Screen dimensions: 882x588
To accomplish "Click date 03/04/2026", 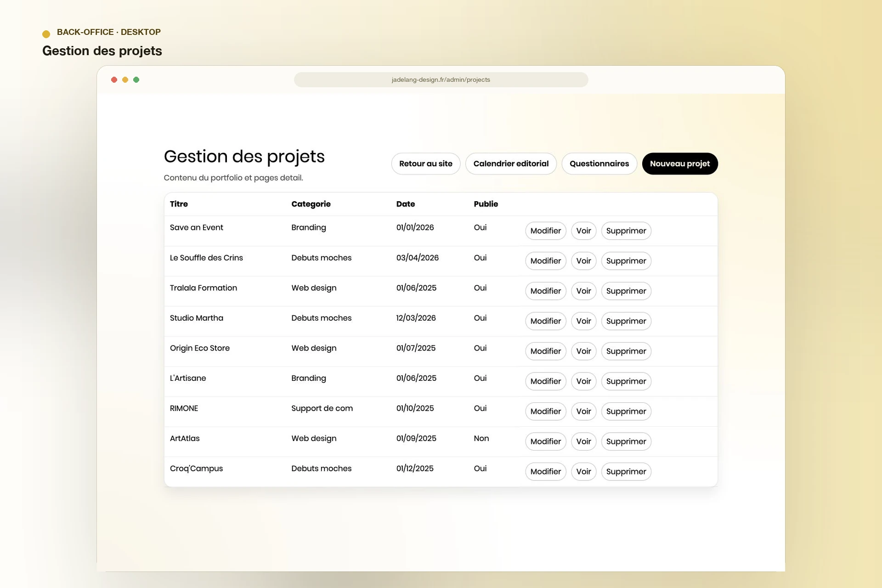I will tap(417, 258).
